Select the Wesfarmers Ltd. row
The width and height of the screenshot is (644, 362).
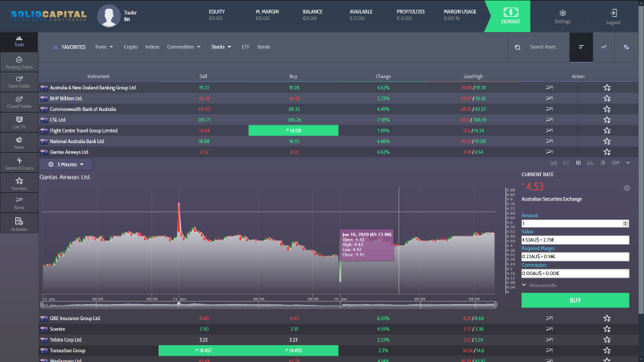coord(338,360)
